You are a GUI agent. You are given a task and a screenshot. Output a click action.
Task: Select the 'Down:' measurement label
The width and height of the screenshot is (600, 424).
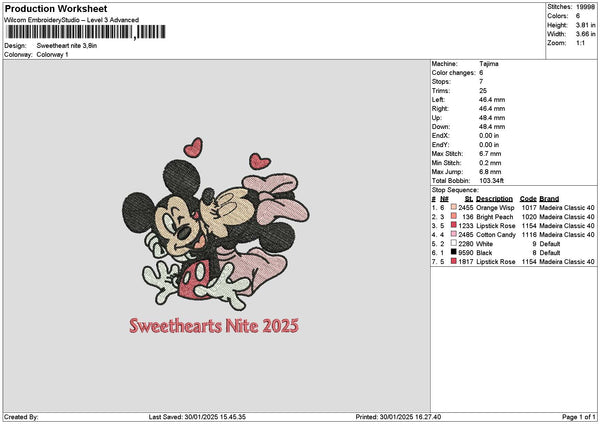point(441,127)
